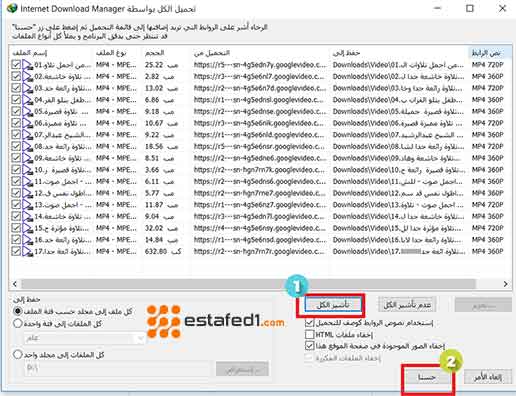Click the video file icon in row 02
Viewport: 516px width, 396px height.
(x=28, y=77)
